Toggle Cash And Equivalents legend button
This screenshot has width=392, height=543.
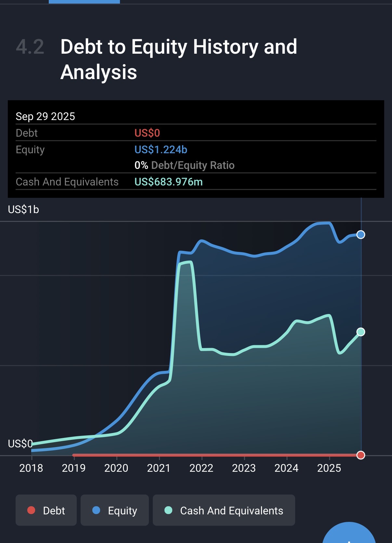click(224, 510)
